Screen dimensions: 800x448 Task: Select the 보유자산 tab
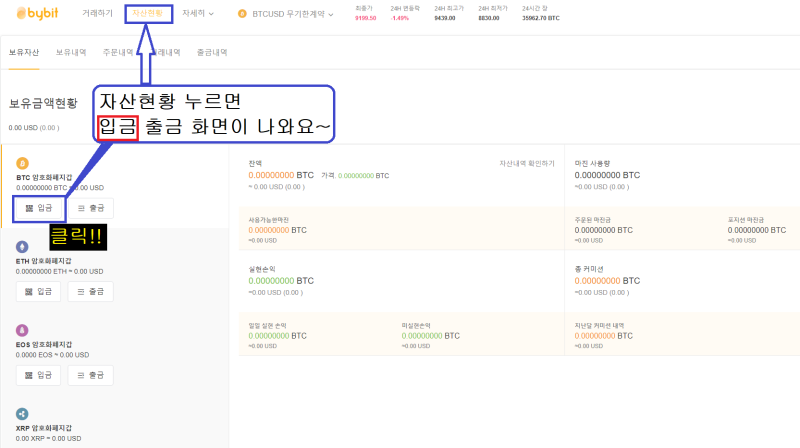pyautogui.click(x=24, y=52)
